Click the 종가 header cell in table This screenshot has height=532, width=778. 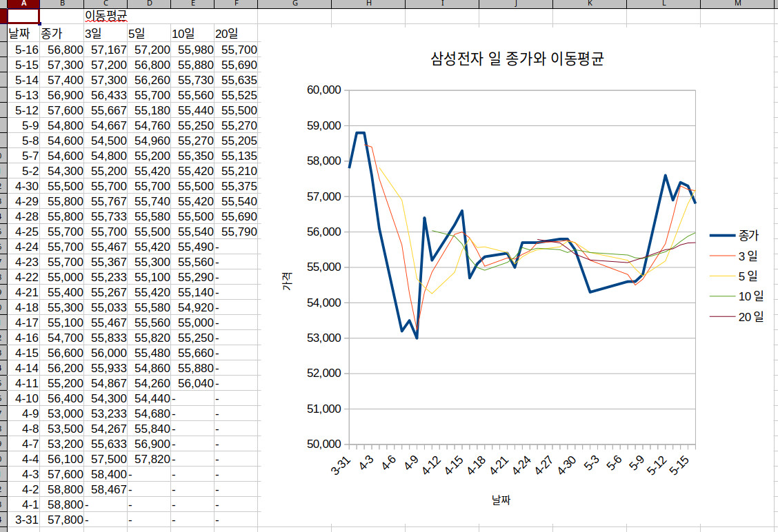pos(62,34)
